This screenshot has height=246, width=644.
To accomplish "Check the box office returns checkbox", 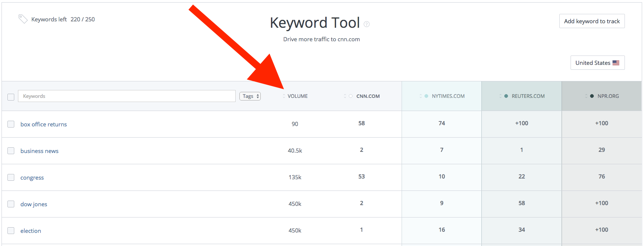I will pyautogui.click(x=11, y=124).
